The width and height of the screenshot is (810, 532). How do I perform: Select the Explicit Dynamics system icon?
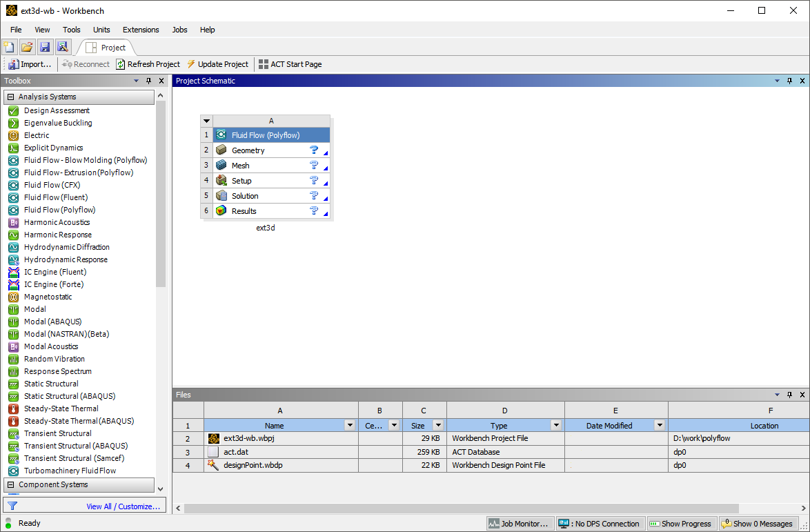(x=14, y=148)
